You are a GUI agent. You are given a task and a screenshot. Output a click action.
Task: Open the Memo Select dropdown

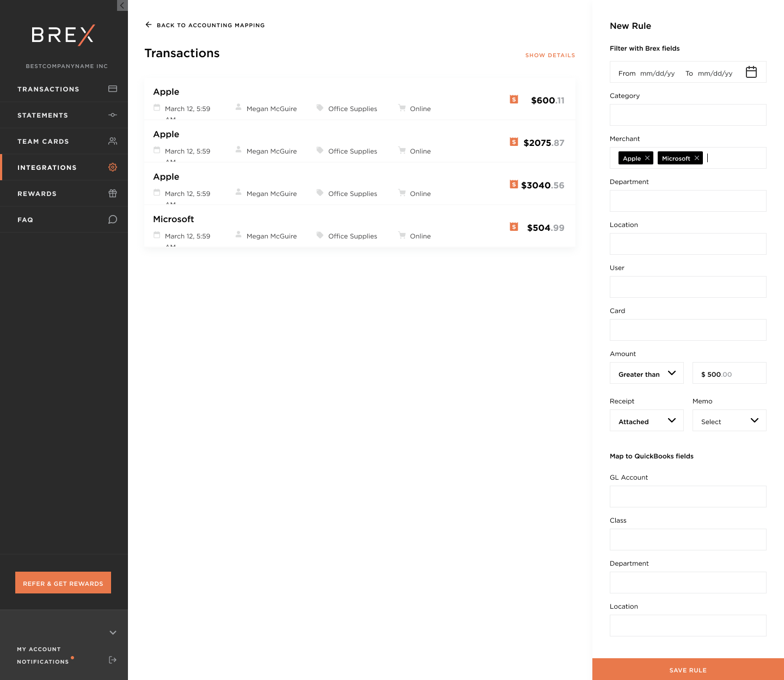(x=730, y=420)
